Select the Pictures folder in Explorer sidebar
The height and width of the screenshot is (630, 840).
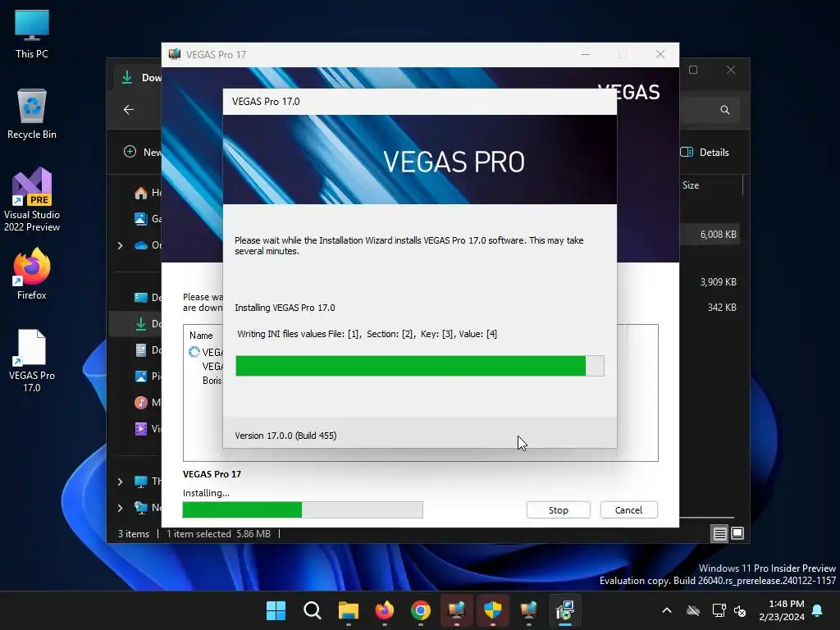tap(148, 376)
